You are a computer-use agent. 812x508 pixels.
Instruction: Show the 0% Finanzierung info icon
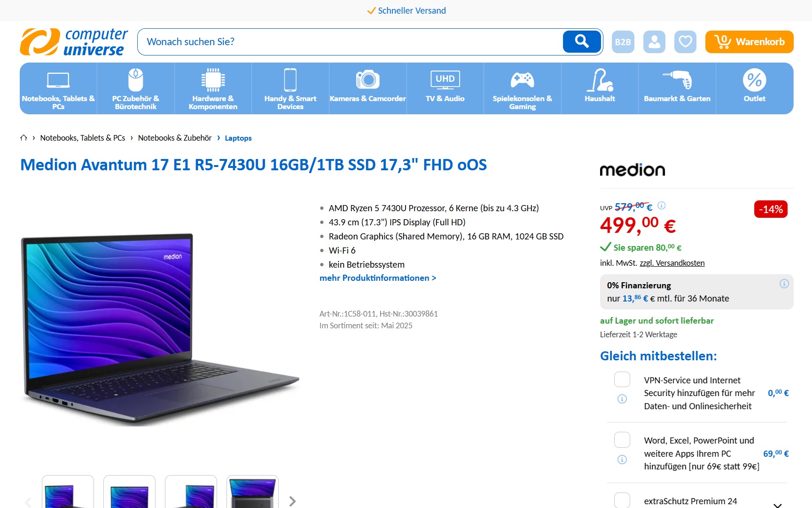[x=784, y=284]
